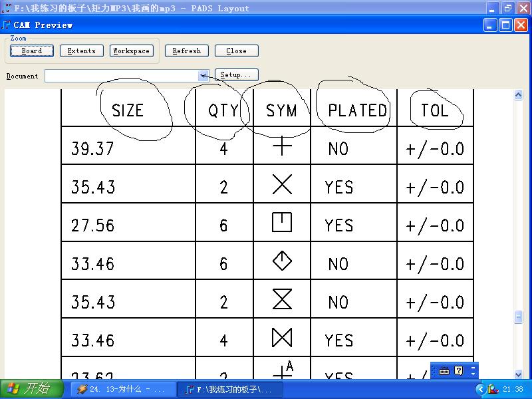Click the square drill symbol
532x399 pixels.
point(282,222)
